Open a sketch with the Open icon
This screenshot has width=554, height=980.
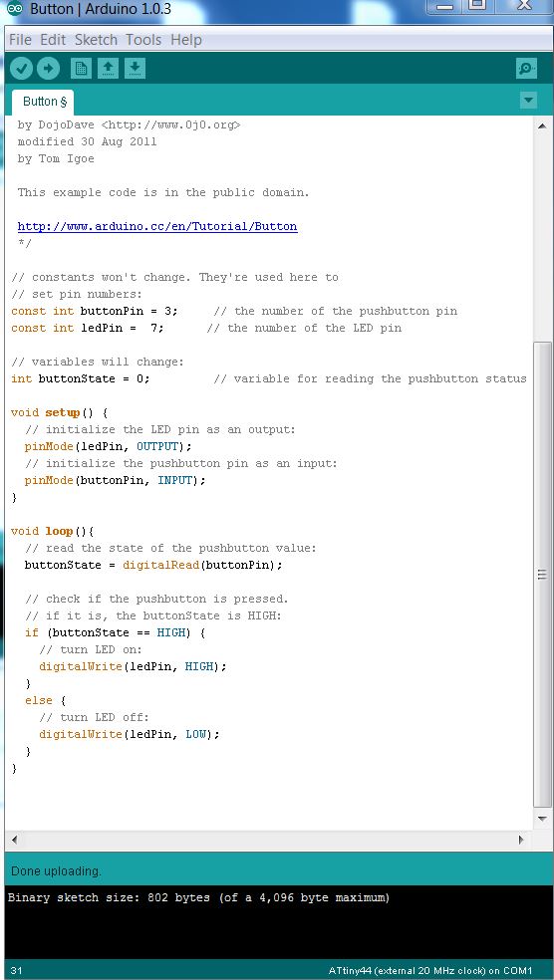point(108,68)
